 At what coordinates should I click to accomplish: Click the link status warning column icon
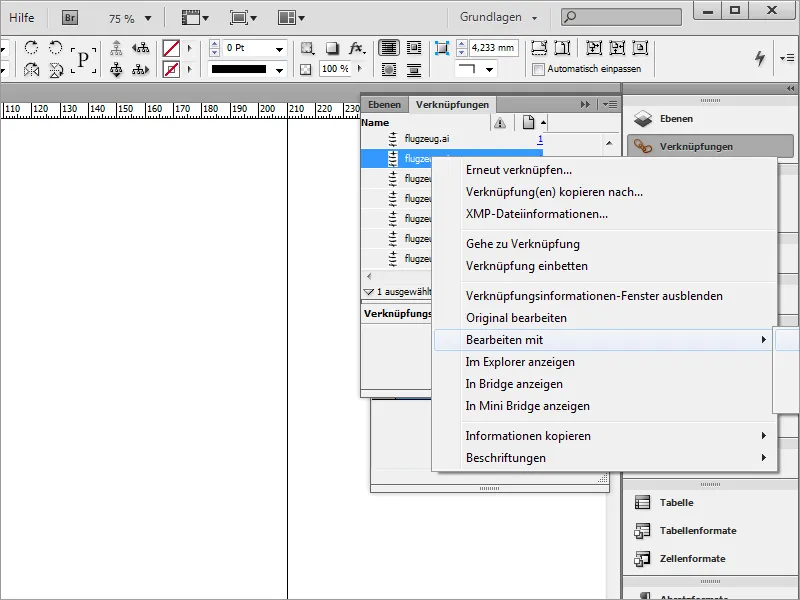click(x=500, y=122)
